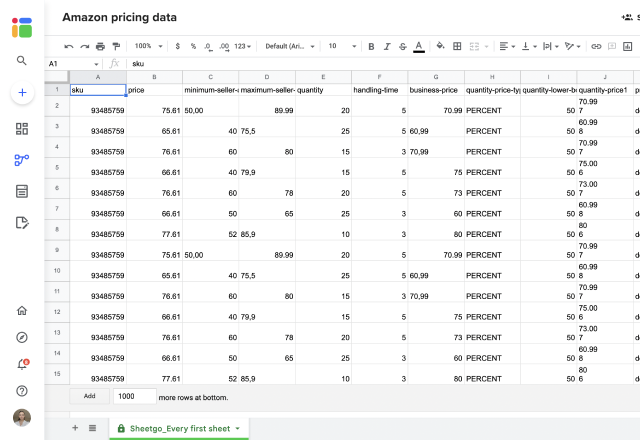Viewport: 640px width, 440px height.
Task: Format as currency with dollar icon
Action: (178, 47)
